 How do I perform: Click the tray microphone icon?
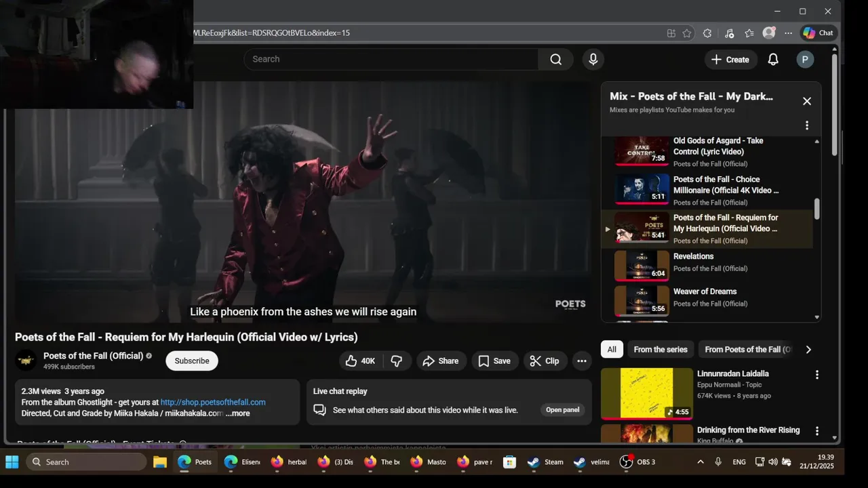point(718,462)
